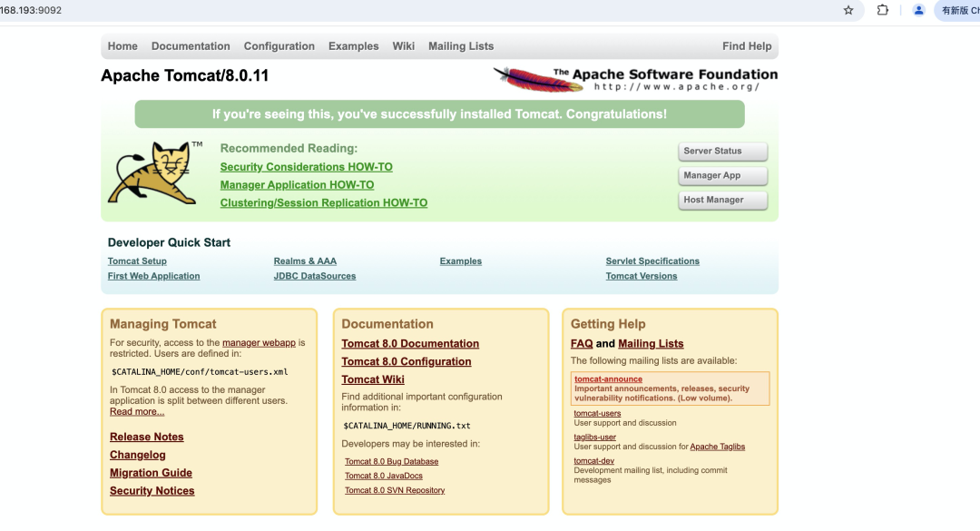The width and height of the screenshot is (980, 531).
Task: Open the Tomcat Setup link
Action: point(137,261)
